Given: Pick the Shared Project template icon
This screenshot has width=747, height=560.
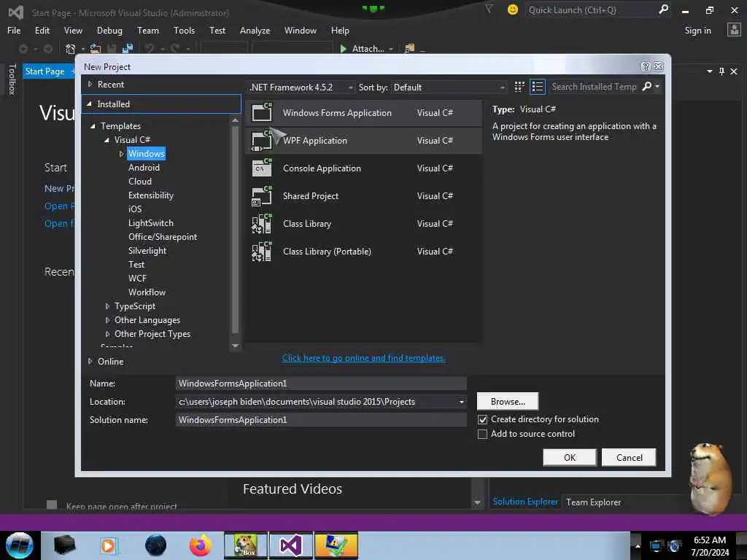Looking at the screenshot, I should click(x=262, y=195).
